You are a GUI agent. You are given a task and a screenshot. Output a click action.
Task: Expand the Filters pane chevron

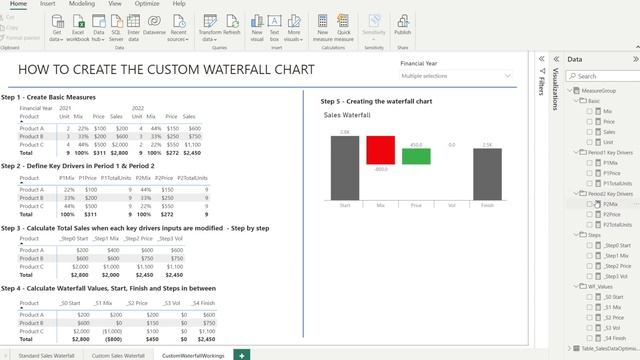[542, 59]
